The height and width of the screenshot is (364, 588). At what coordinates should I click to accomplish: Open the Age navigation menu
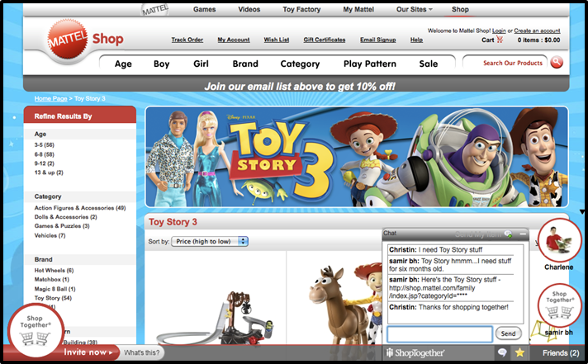[123, 64]
